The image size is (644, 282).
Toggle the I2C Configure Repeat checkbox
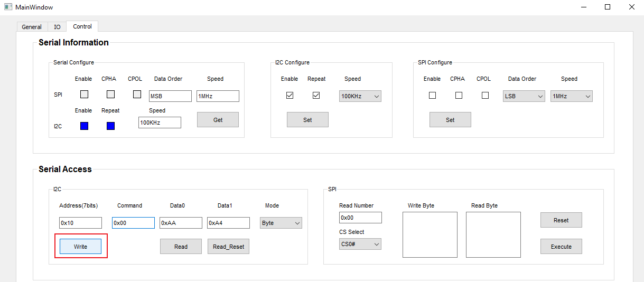tap(316, 96)
